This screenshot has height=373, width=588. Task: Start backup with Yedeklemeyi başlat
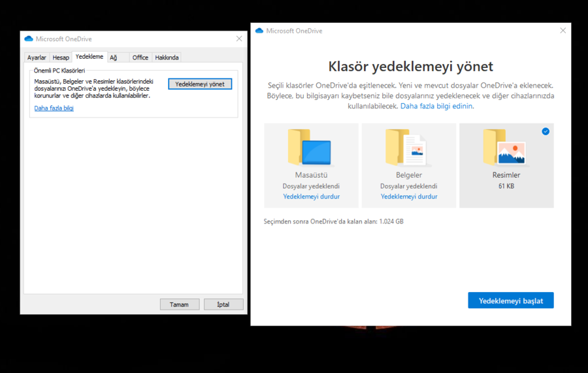511,300
